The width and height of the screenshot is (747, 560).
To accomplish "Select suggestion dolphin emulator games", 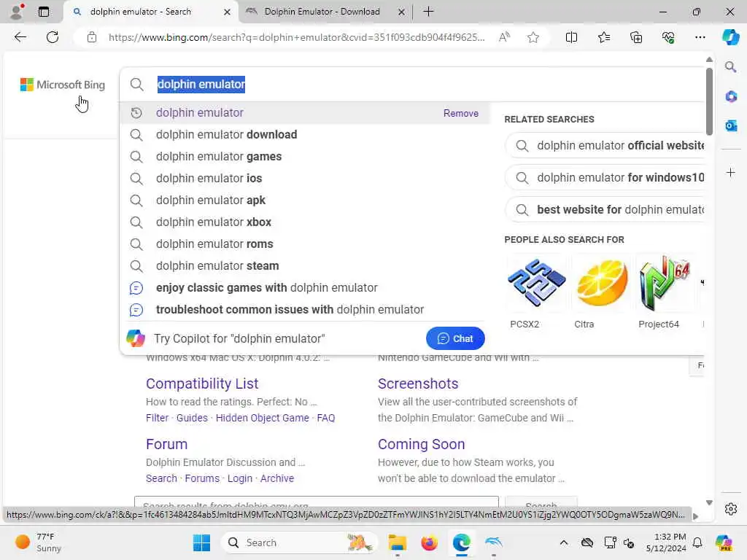I will [305, 157].
